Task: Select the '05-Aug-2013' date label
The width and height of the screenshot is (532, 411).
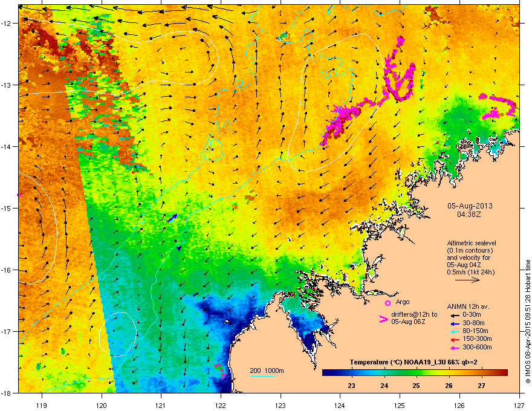Action: point(470,206)
